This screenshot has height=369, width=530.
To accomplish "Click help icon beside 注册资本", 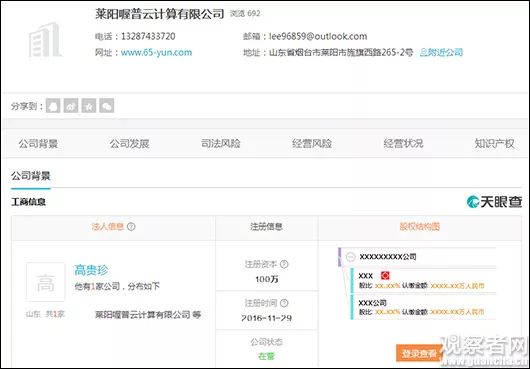I will click(x=284, y=264).
